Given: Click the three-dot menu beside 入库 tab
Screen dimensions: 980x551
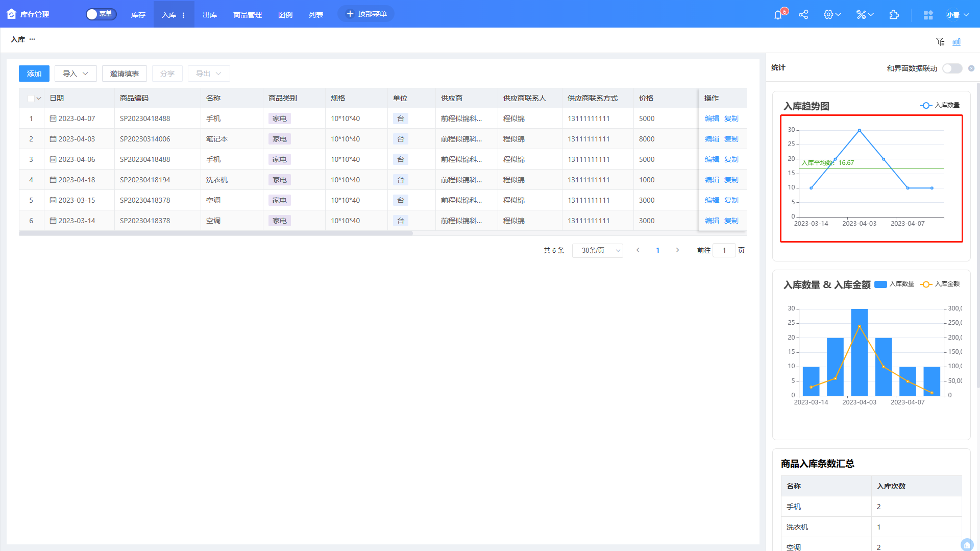Looking at the screenshot, I should tap(184, 15).
